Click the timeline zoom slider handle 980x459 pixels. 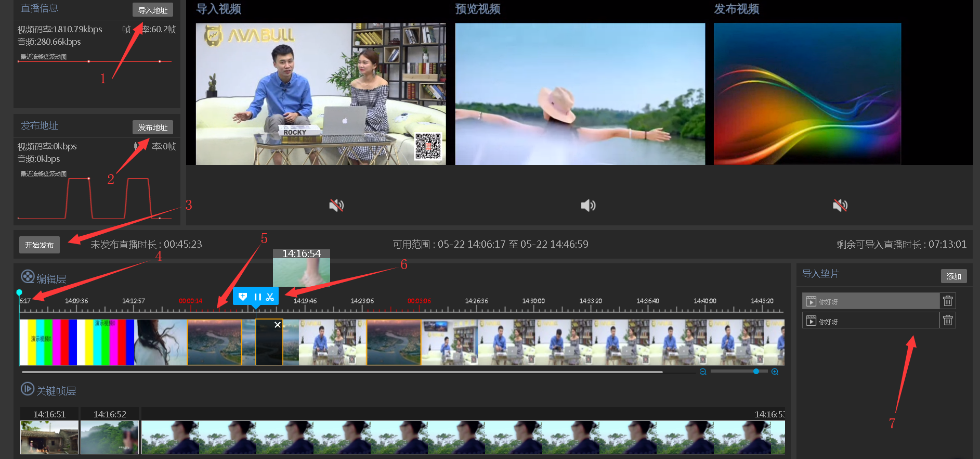click(756, 371)
